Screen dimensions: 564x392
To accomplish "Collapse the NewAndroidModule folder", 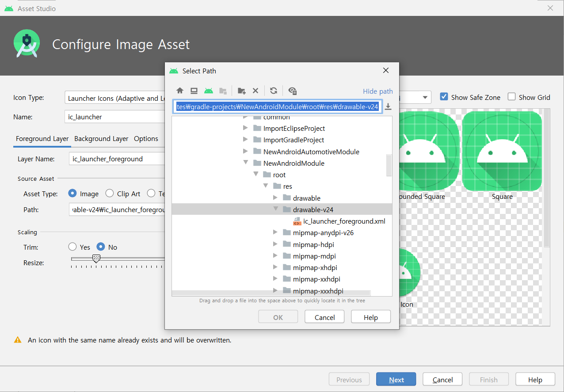I will (246, 163).
